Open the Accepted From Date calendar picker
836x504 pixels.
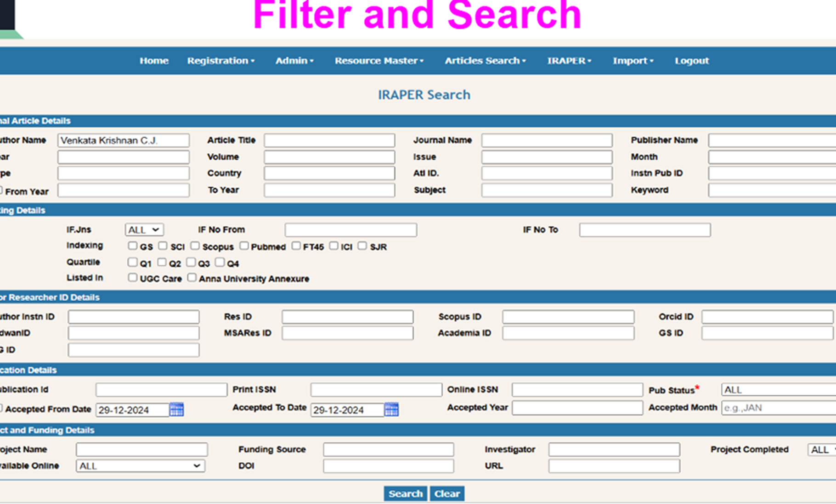[x=176, y=409]
